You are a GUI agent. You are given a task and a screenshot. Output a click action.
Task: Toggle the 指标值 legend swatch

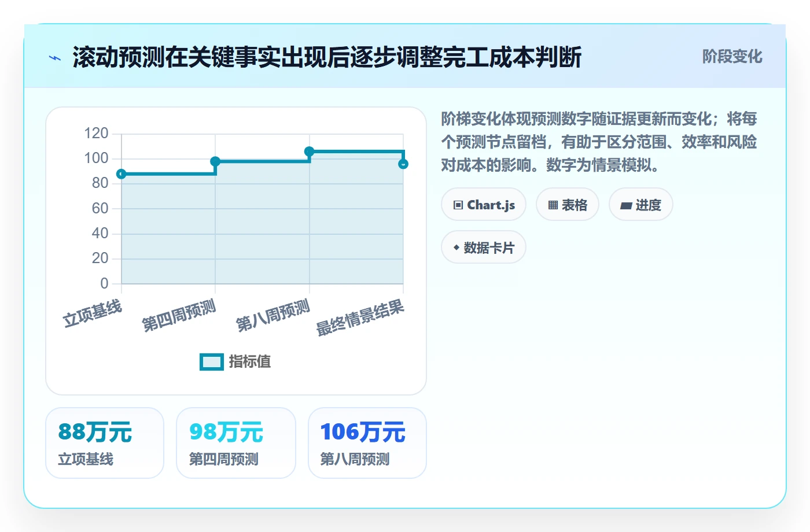tap(212, 362)
